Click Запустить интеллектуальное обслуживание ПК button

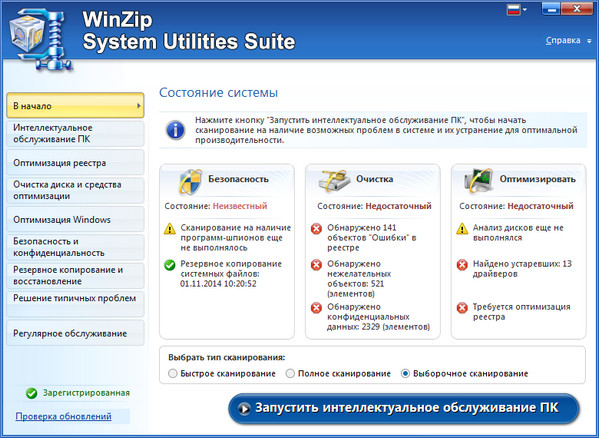(x=403, y=408)
